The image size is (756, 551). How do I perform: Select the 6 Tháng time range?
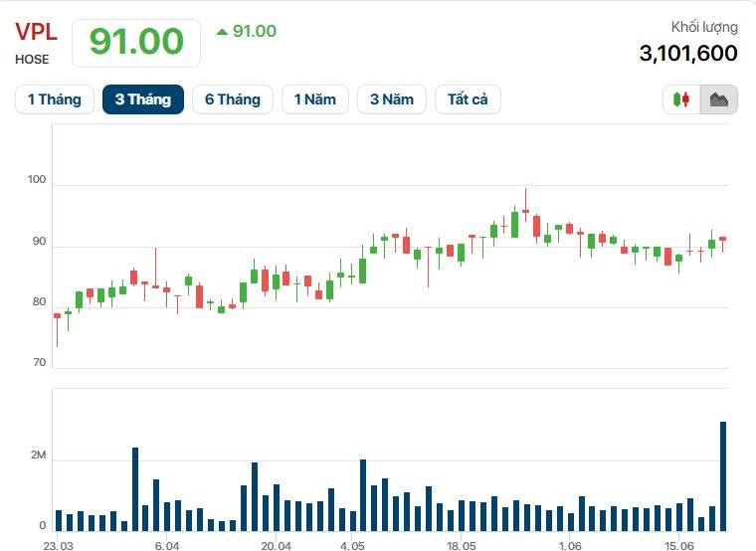pos(233,99)
